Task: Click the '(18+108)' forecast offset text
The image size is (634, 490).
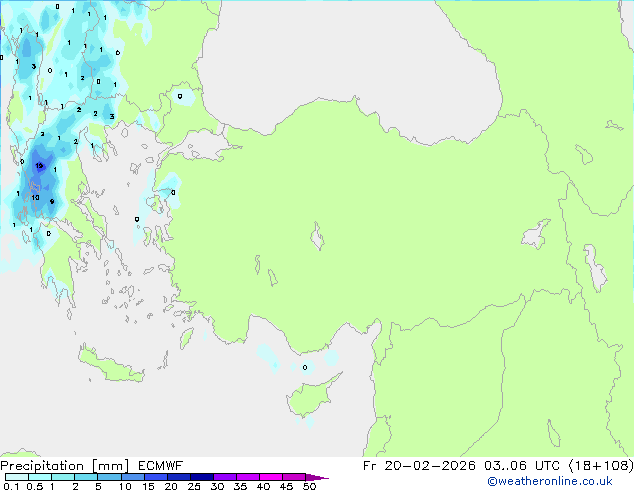Action: tap(601, 466)
